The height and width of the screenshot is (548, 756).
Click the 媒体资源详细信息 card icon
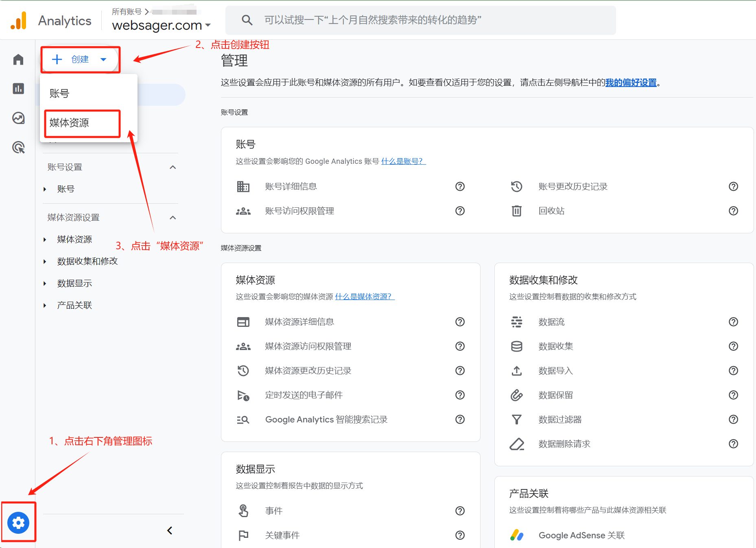point(243,322)
